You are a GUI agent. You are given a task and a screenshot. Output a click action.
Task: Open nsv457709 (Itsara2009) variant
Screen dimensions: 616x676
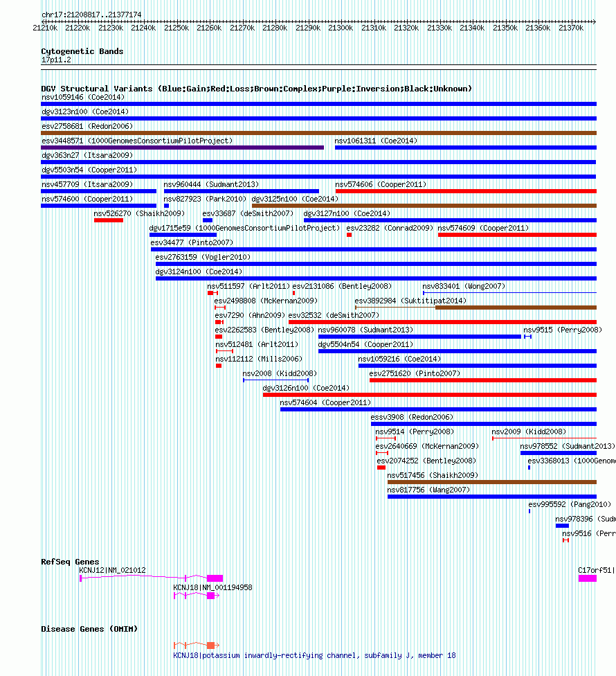[87, 184]
